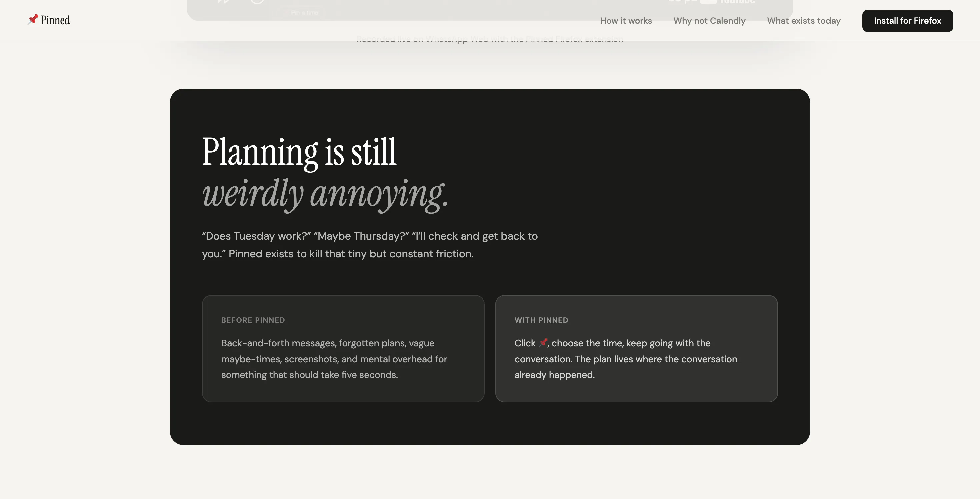The image size is (980, 499).
Task: Click the pushpin emoji in With Pinned card
Action: click(x=543, y=342)
